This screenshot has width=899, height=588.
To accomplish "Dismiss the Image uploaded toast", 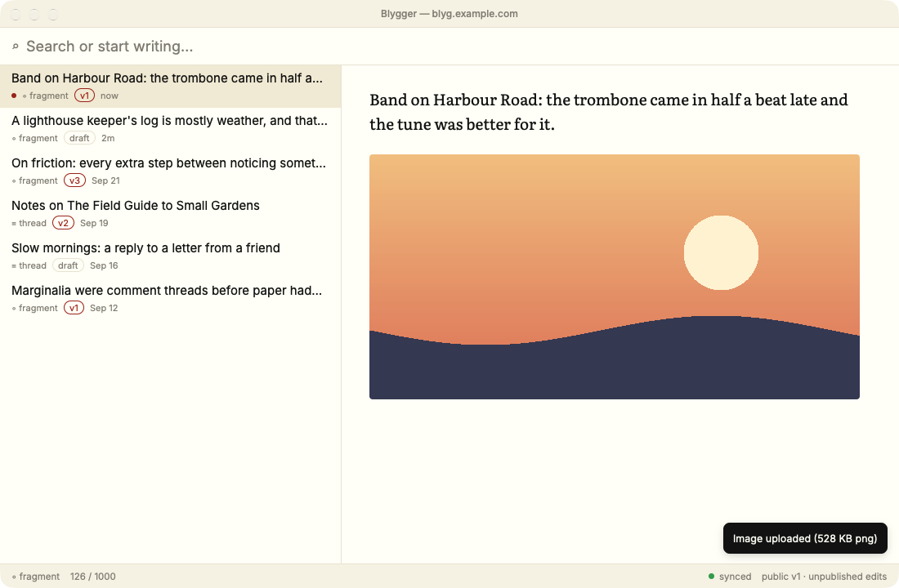I will click(x=805, y=538).
